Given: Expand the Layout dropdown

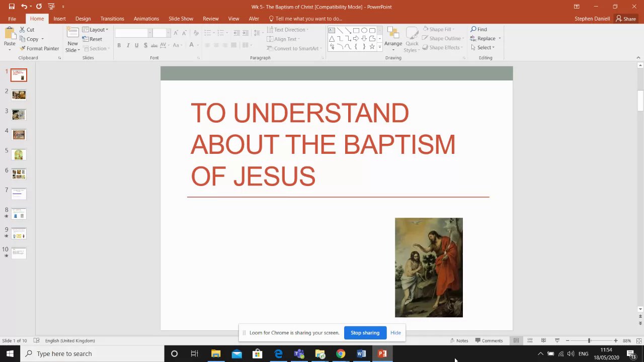Looking at the screenshot, I should [96, 30].
